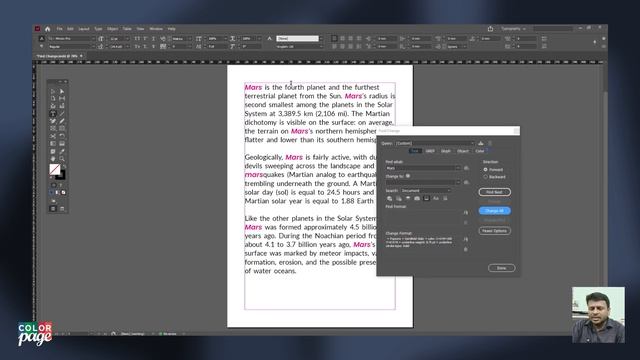This screenshot has width=640, height=360.
Task: Toggle Include Hidden Layers search option
Action: point(408,198)
